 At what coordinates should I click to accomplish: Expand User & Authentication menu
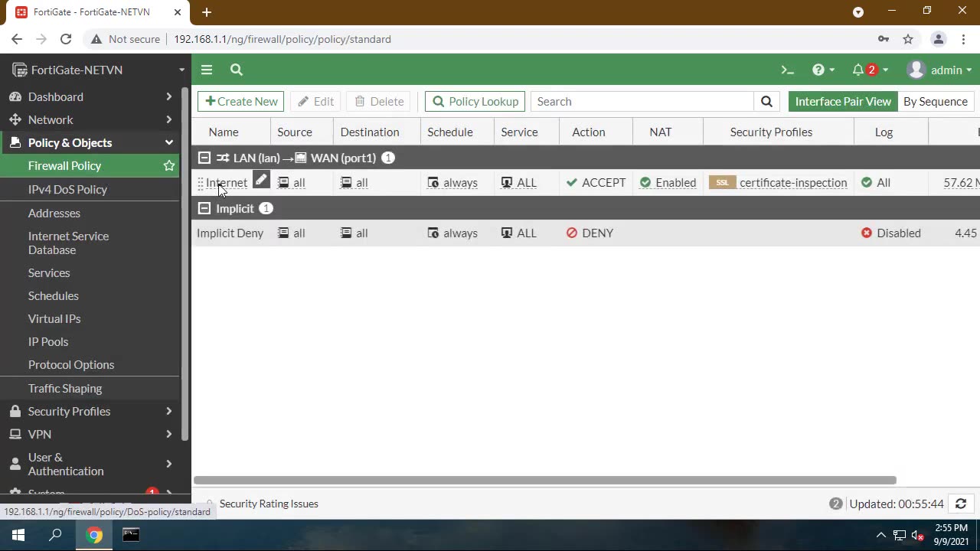pyautogui.click(x=90, y=464)
